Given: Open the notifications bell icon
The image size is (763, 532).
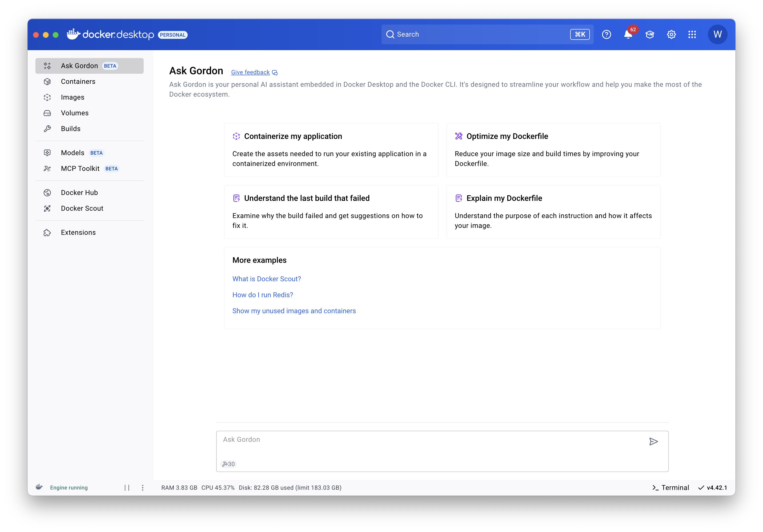Looking at the screenshot, I should (627, 34).
